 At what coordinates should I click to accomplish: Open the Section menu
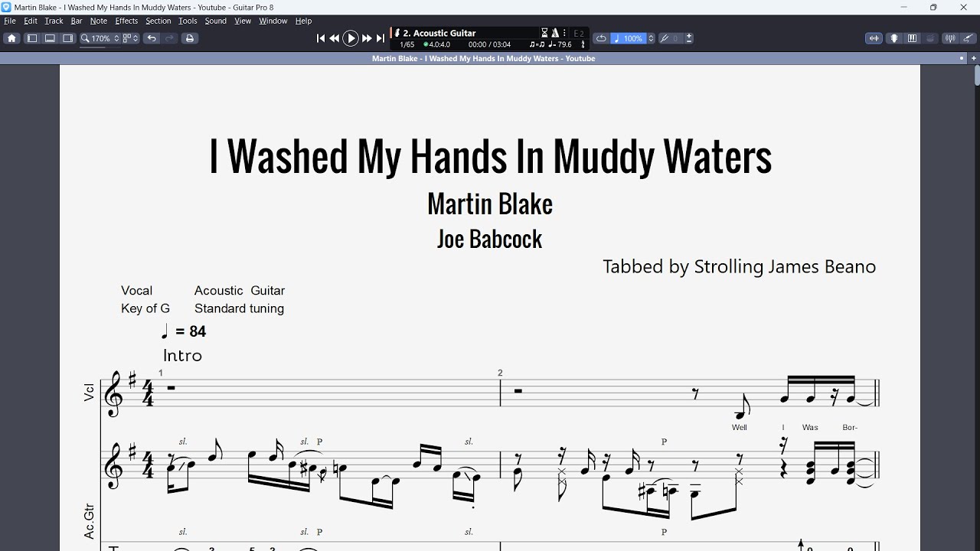click(158, 21)
